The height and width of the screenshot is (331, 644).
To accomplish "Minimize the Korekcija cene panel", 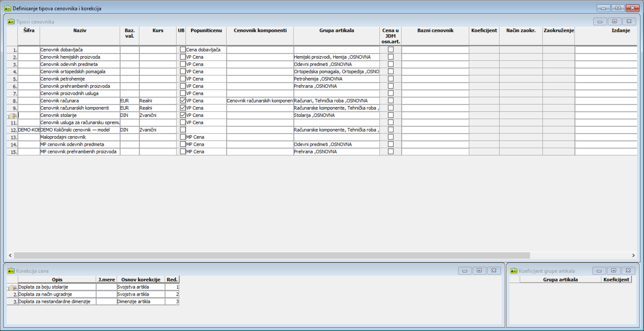I will point(465,271).
